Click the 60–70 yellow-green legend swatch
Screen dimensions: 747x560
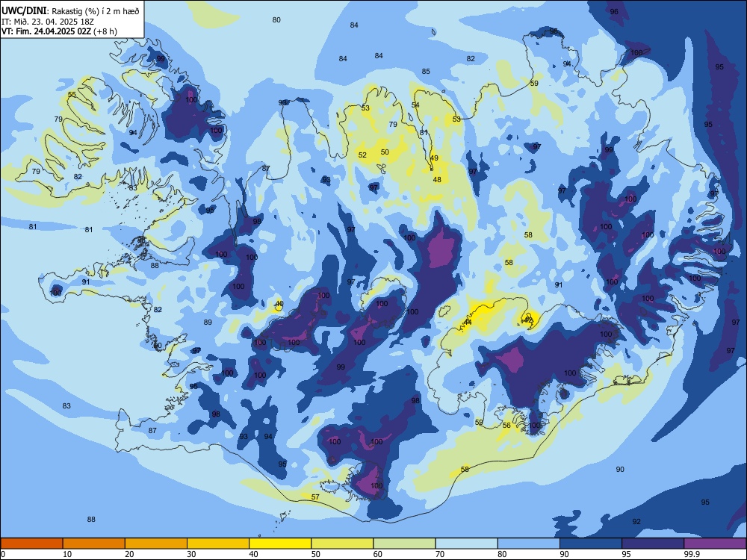coord(404,544)
